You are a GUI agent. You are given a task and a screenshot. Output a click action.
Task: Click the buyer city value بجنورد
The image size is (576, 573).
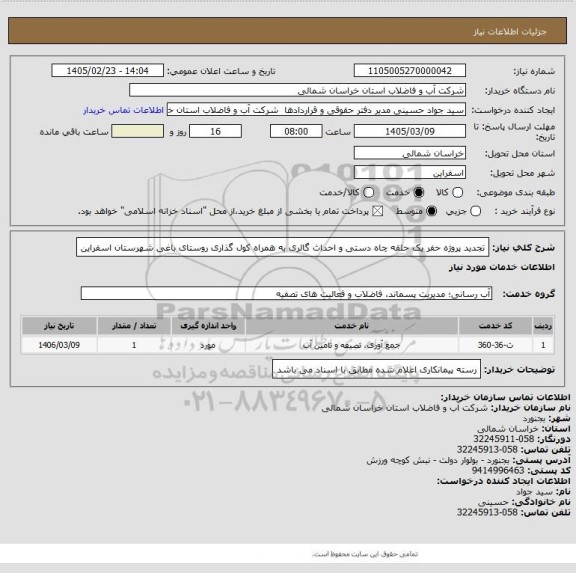click(x=534, y=418)
